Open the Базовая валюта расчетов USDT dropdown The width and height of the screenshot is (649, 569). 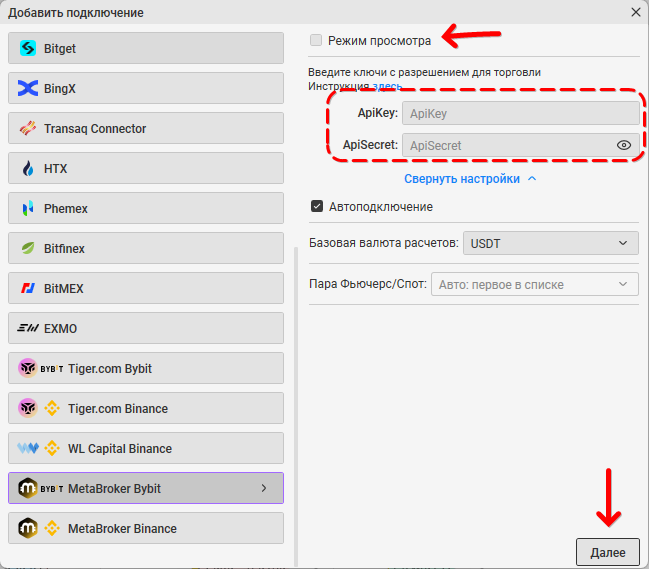click(550, 243)
